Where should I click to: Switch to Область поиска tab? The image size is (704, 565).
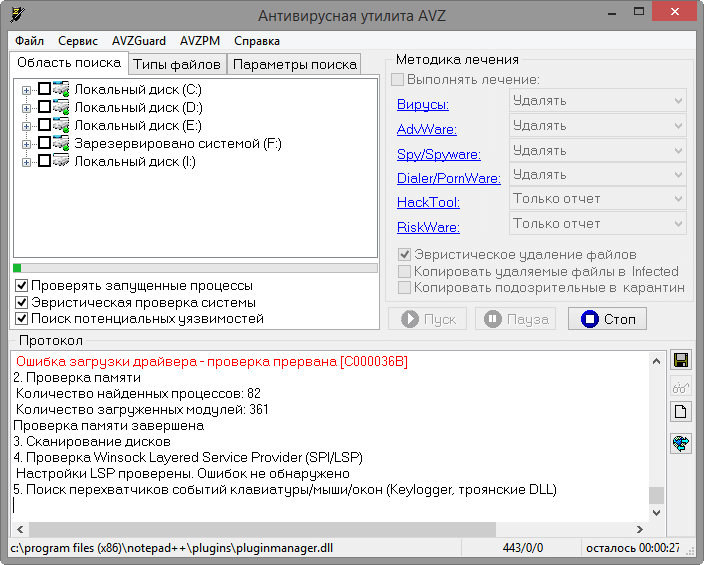pos(69,62)
